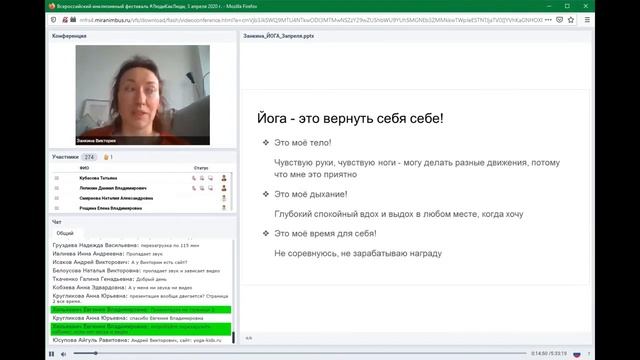
Task: Click the phone status icon for Лепихин Даниил
Action: click(194, 188)
